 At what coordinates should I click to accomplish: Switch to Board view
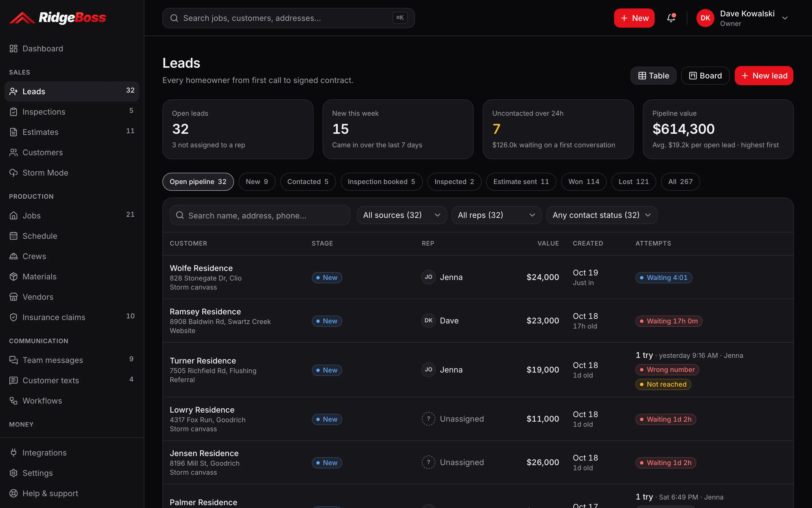click(705, 76)
